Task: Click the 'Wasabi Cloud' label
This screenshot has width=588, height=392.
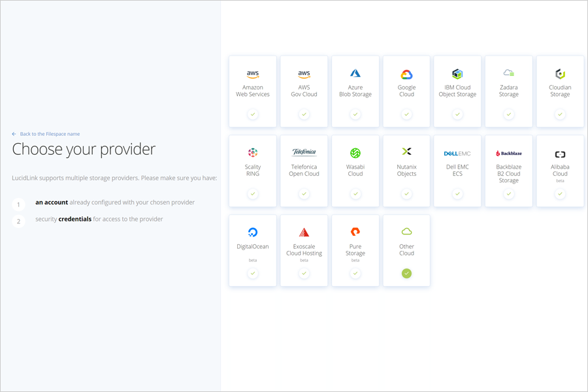Action: [355, 171]
